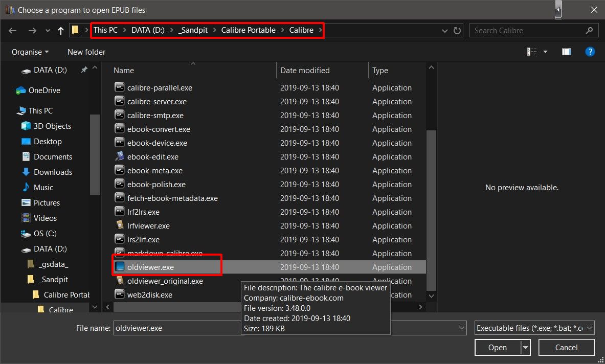Viewport: 605px width, 364px height.
Task: Select the top DATA (D:) pinned item
Action: (50, 70)
